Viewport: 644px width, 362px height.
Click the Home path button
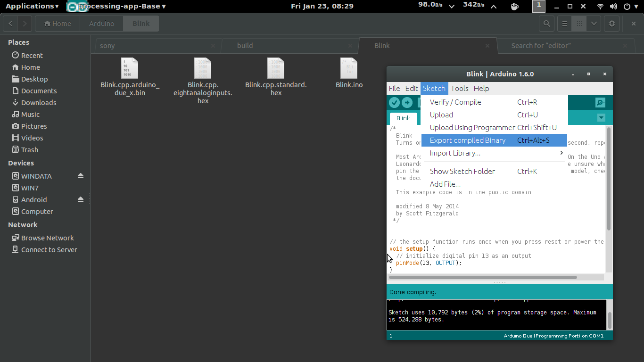57,24
